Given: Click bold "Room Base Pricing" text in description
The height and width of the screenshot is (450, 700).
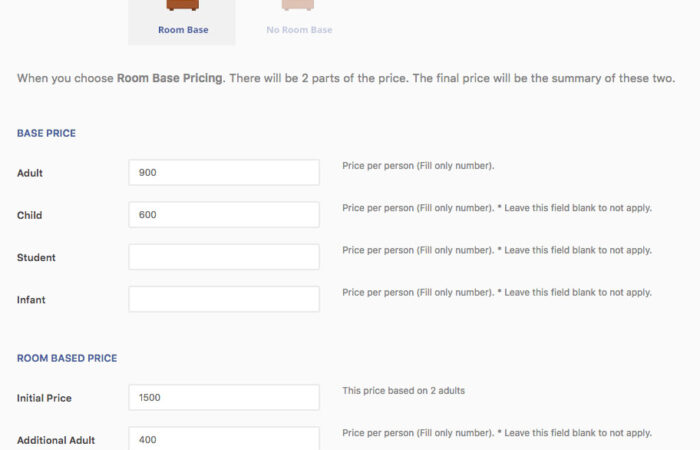Looking at the screenshot, I should click(169, 78).
